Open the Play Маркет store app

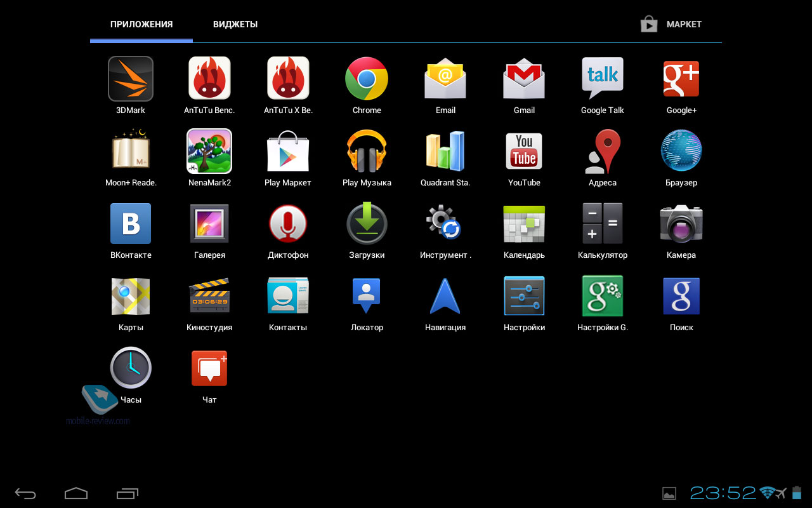(x=288, y=151)
